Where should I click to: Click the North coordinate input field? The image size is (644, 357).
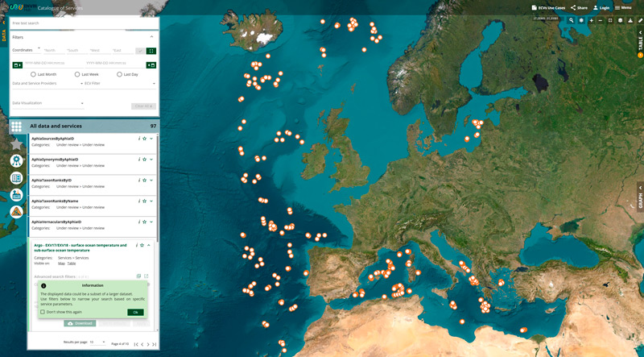54,50
